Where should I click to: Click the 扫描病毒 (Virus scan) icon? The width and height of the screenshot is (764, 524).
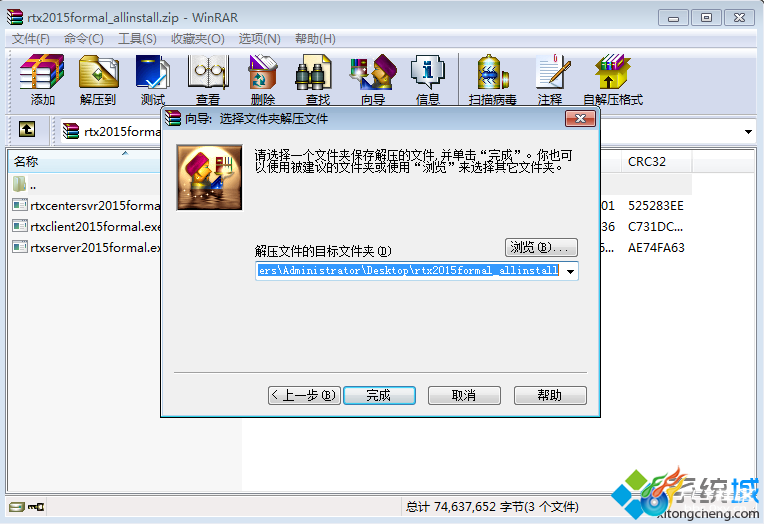pyautogui.click(x=493, y=72)
